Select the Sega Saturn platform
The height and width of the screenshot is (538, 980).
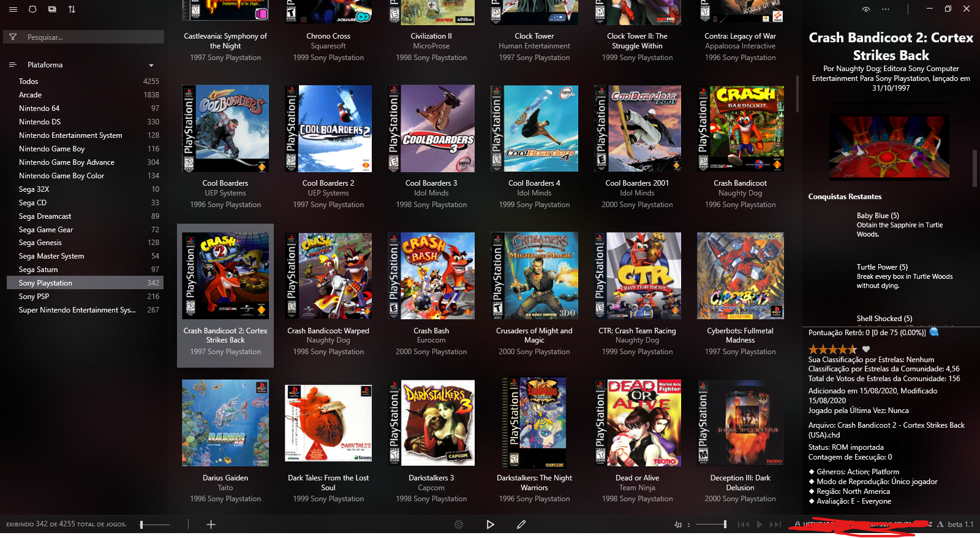tap(85, 270)
